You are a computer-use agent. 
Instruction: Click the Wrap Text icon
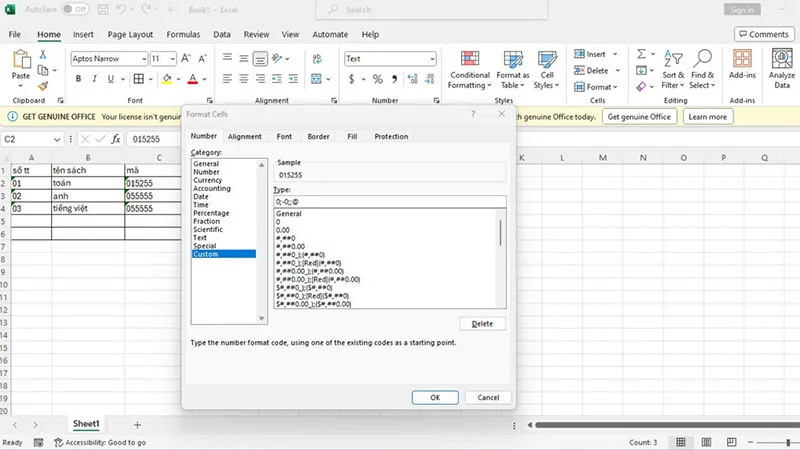click(x=317, y=59)
